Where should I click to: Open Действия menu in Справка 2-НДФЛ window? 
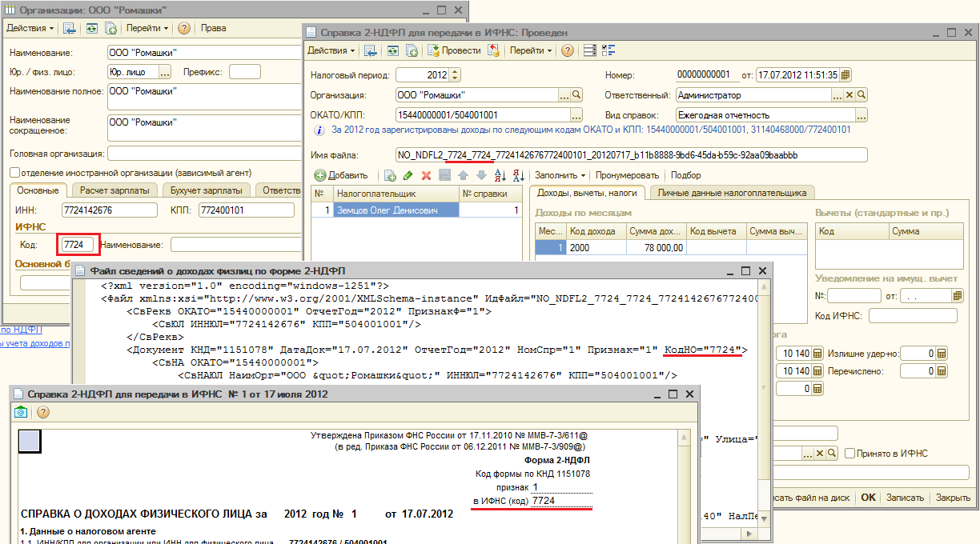click(x=331, y=50)
